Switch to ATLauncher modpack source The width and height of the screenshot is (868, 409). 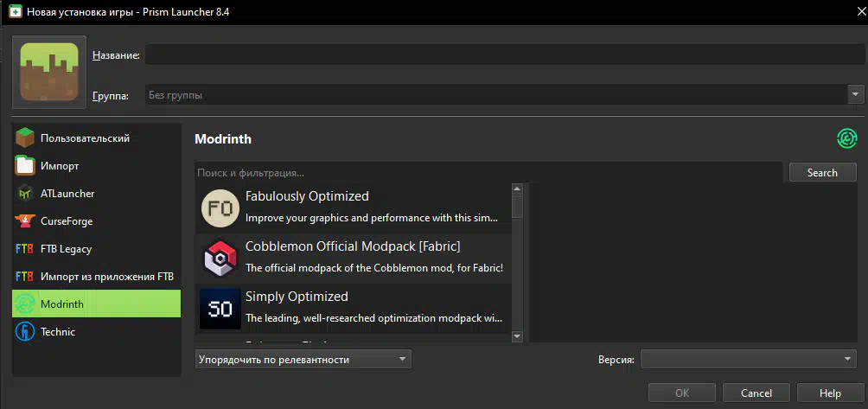(x=96, y=193)
